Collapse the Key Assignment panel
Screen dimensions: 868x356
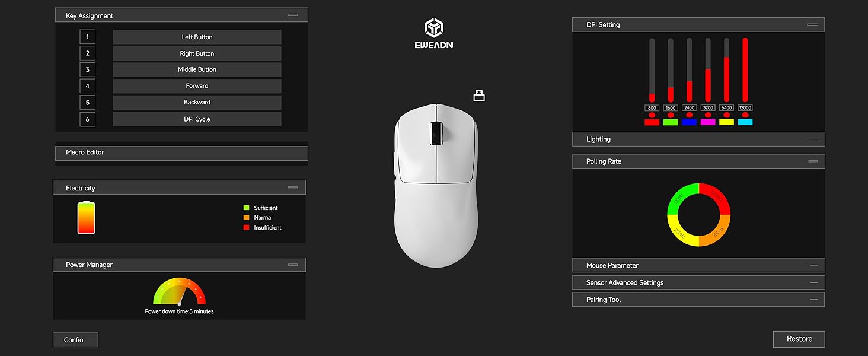(293, 14)
